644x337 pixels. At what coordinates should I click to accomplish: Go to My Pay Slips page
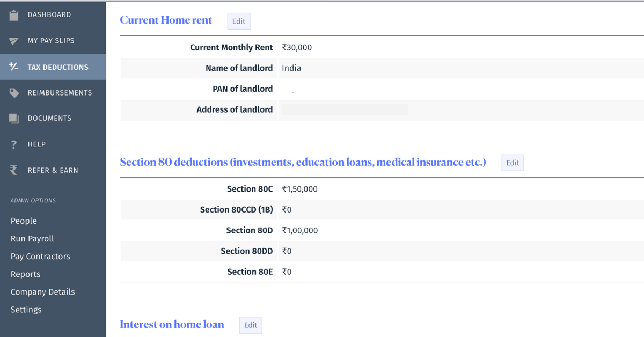pos(51,41)
